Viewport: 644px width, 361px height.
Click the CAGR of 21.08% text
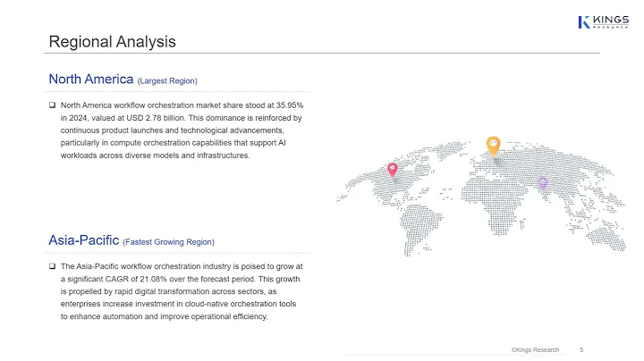(x=136, y=279)
